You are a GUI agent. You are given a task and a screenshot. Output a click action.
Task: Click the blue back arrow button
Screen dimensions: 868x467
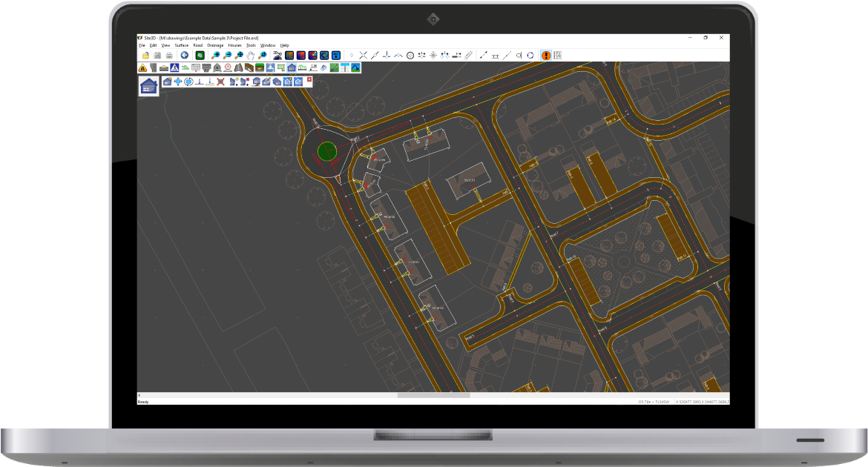[184, 56]
